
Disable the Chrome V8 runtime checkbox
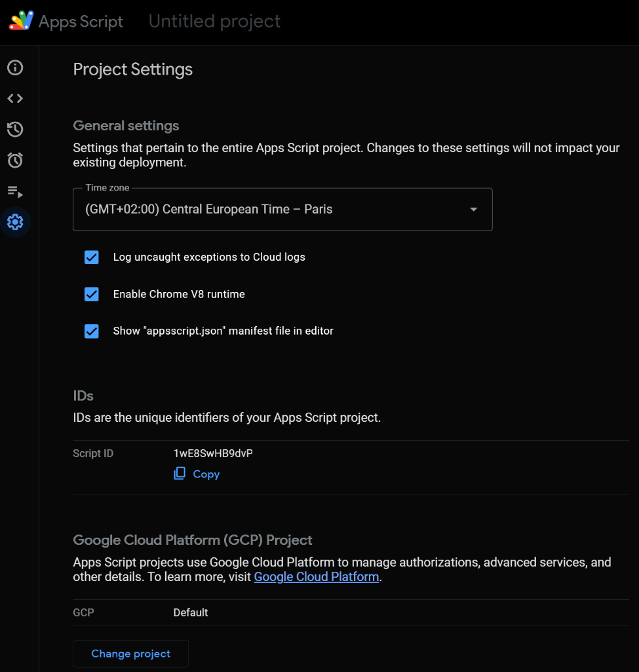click(92, 294)
